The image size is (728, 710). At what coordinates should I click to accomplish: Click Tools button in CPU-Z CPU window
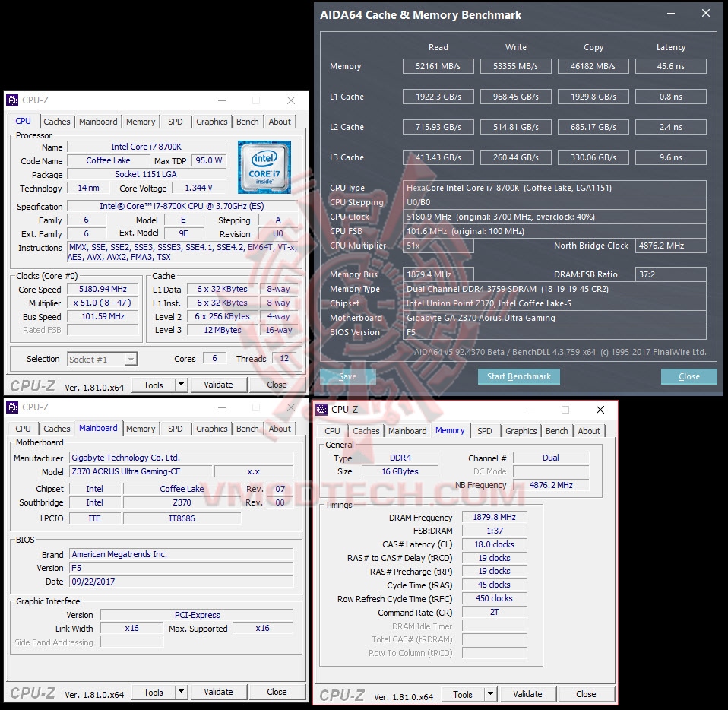tap(154, 385)
